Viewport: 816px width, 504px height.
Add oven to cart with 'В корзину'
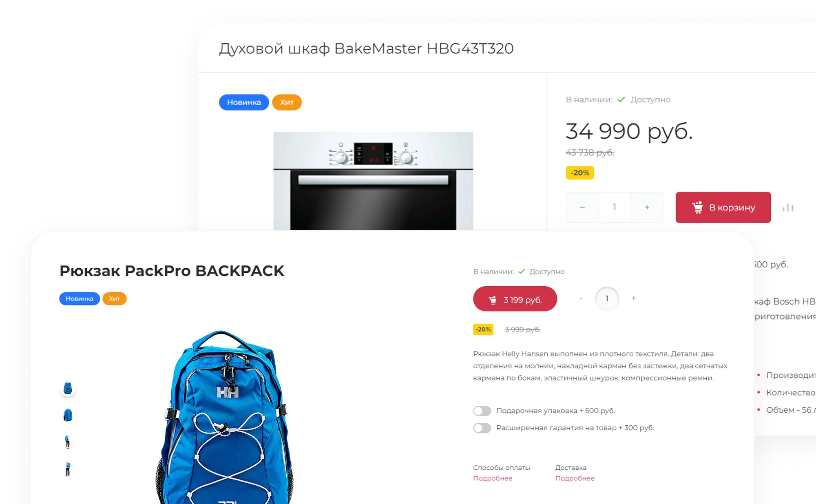pos(723,207)
